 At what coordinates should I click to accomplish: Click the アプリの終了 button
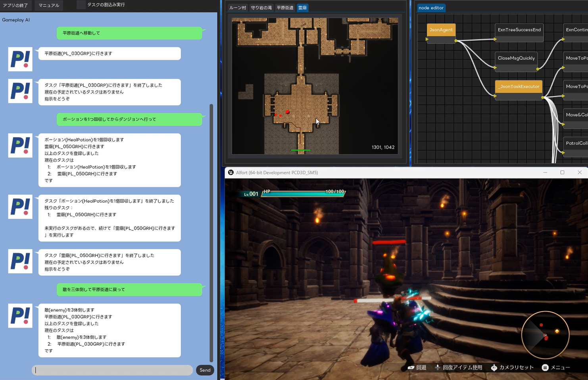[x=15, y=6]
